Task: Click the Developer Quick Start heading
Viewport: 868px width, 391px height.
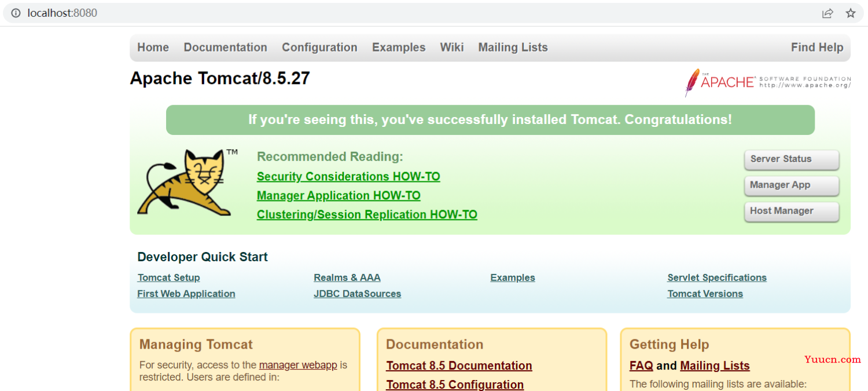Action: pos(203,257)
